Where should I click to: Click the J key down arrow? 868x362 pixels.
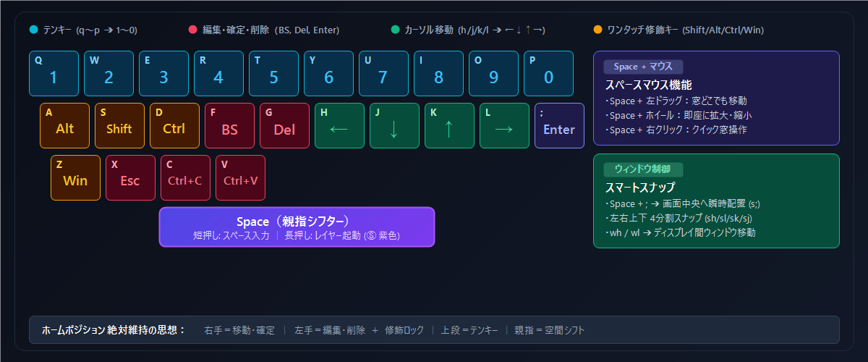(x=394, y=126)
